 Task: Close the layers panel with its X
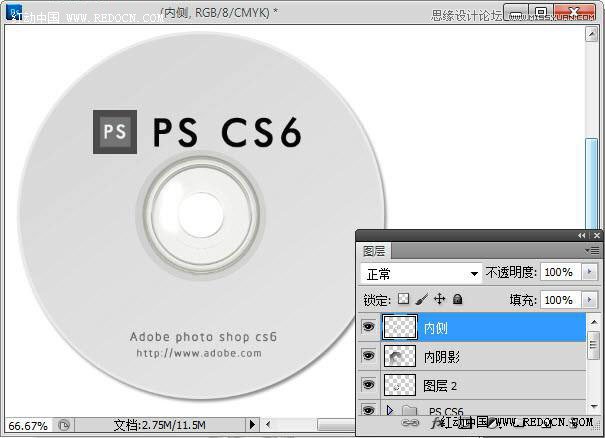[597, 235]
